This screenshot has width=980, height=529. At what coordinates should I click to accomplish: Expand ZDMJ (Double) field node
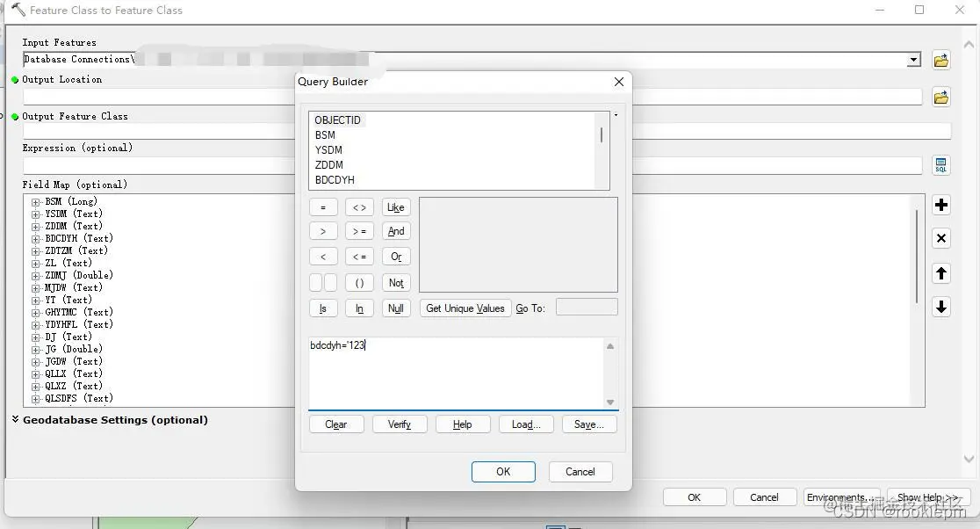coord(36,276)
